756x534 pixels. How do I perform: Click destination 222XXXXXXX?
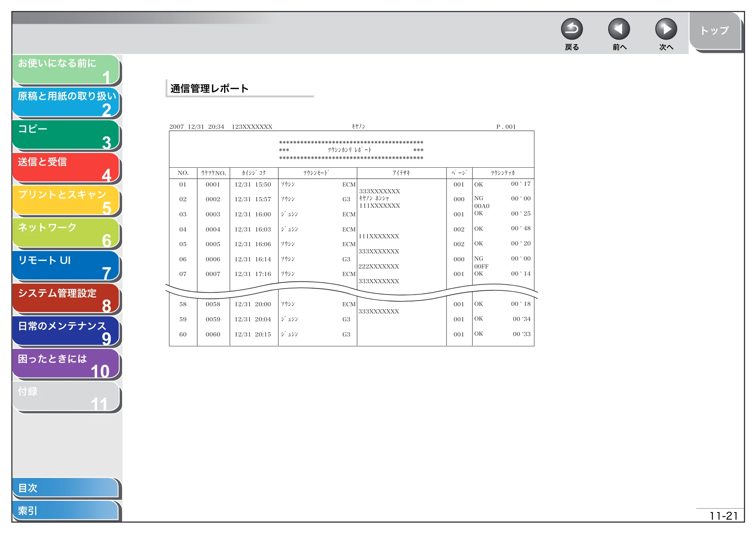tap(379, 267)
